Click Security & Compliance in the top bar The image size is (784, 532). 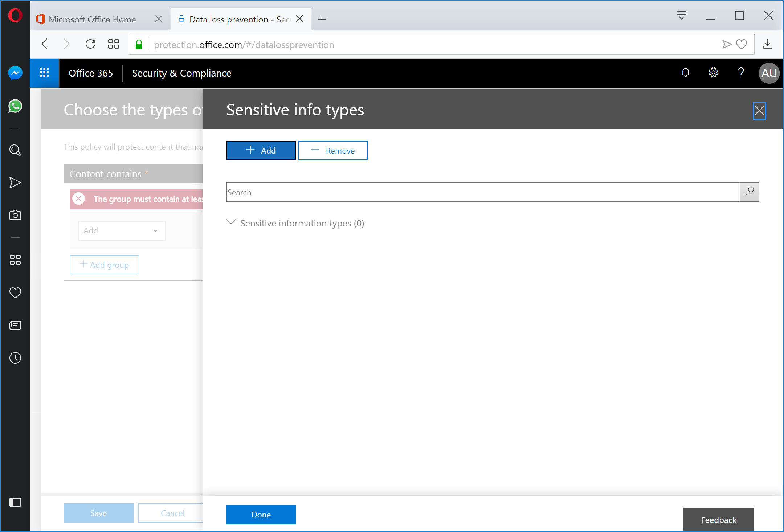181,73
